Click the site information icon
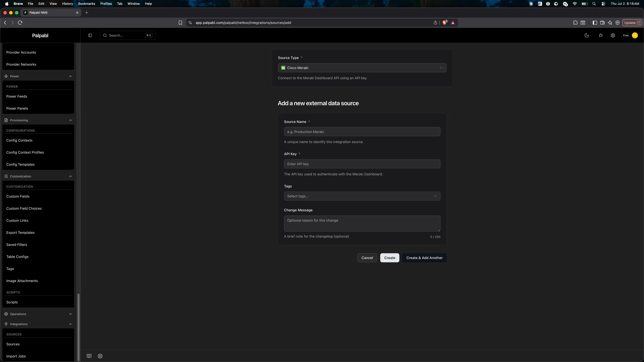The image size is (644, 362). pos(190,23)
